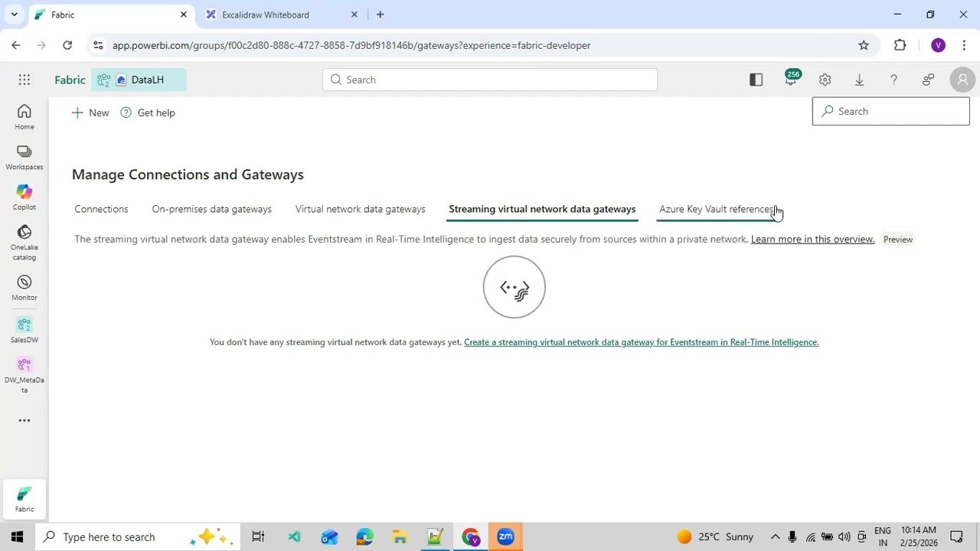Click the Fabric brand label in header
This screenshot has height=551, width=980.
click(x=70, y=80)
